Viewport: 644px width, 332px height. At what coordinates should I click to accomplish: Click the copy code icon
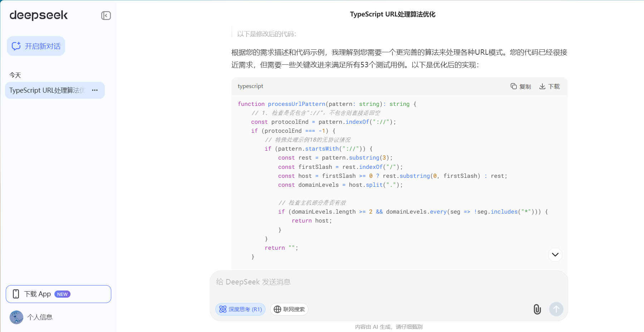513,86
